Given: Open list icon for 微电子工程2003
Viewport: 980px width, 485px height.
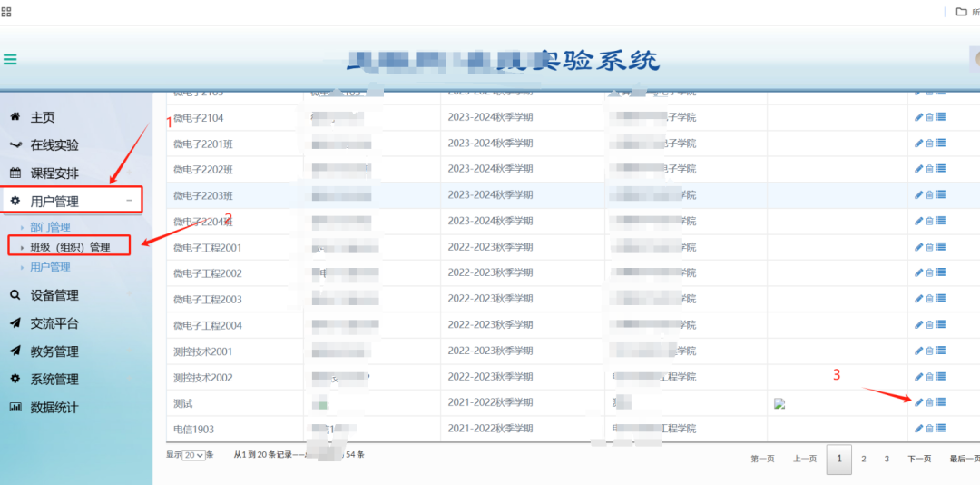Looking at the screenshot, I should pos(941,299).
